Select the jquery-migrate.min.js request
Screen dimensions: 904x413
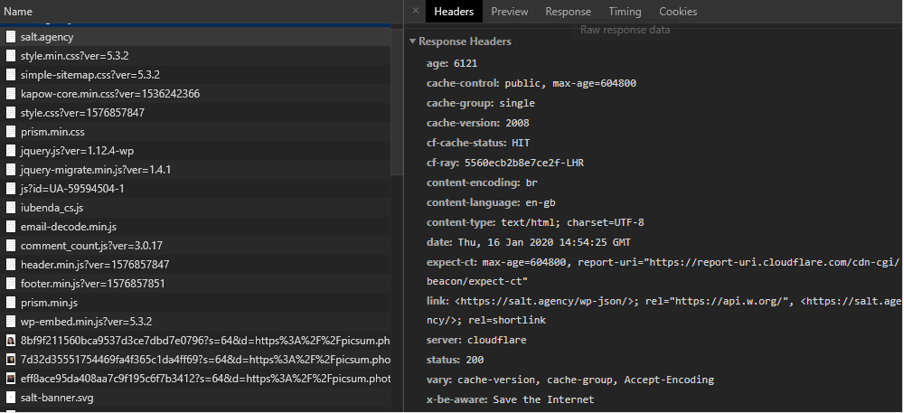coord(195,170)
